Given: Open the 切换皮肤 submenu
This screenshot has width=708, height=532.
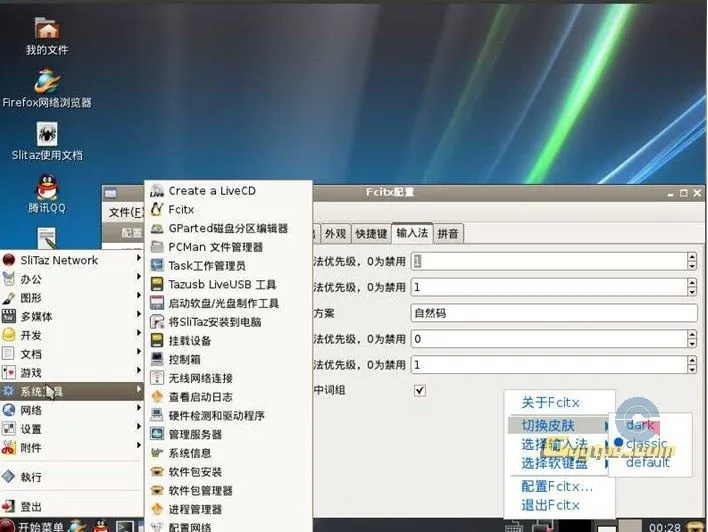Looking at the screenshot, I should click(559, 425).
